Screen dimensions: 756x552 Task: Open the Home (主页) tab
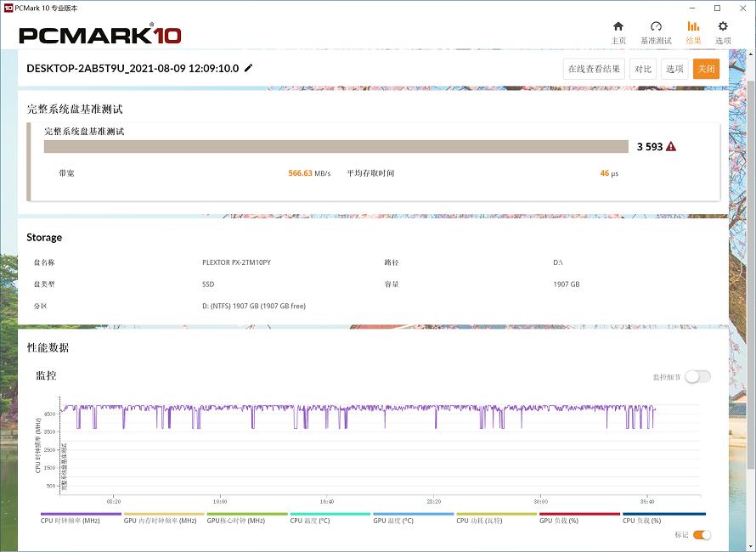click(x=618, y=33)
